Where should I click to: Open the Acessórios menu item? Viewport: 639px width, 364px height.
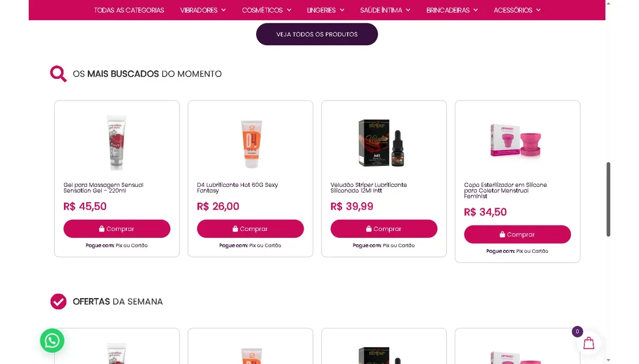(517, 10)
